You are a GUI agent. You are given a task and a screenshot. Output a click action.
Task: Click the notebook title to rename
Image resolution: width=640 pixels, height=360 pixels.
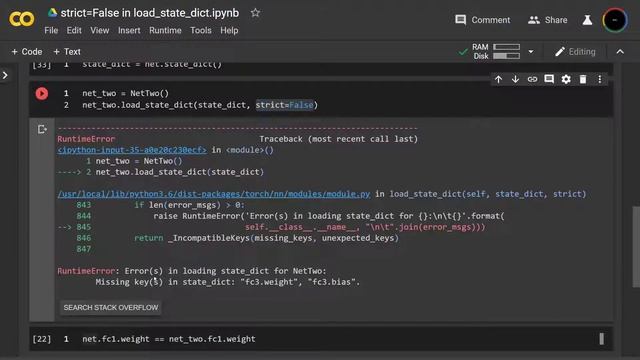tap(150, 13)
